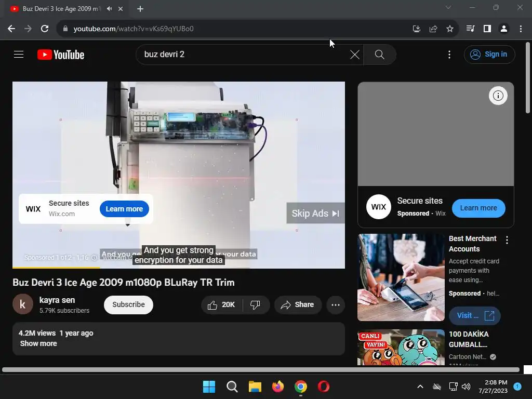Click the Sign in button
The image size is (532, 399).
[x=489, y=54]
